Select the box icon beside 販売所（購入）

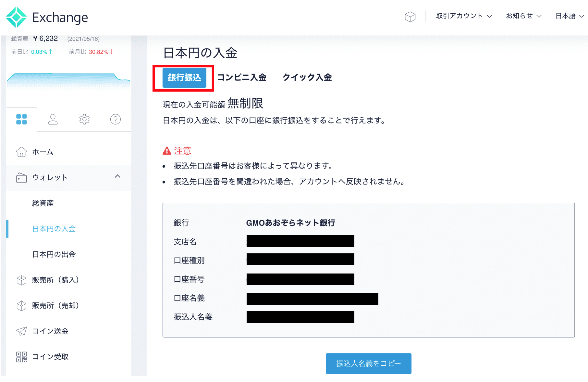pos(21,280)
